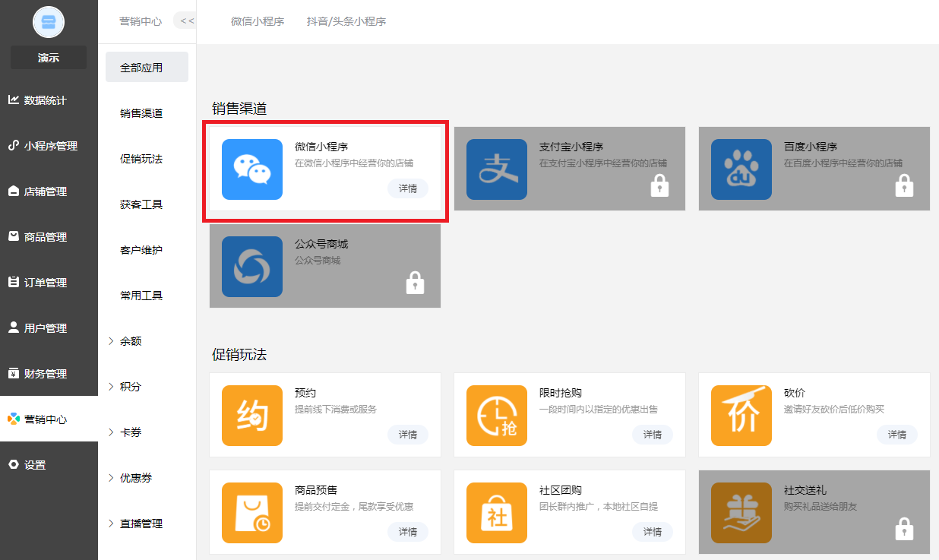Click the 社交送礼 gift icon

[x=741, y=513]
